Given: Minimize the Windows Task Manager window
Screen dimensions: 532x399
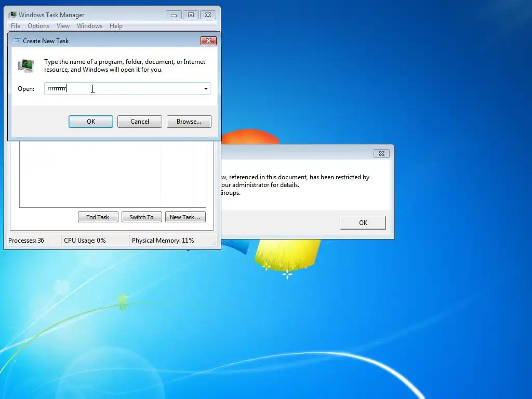Looking at the screenshot, I should [x=174, y=15].
